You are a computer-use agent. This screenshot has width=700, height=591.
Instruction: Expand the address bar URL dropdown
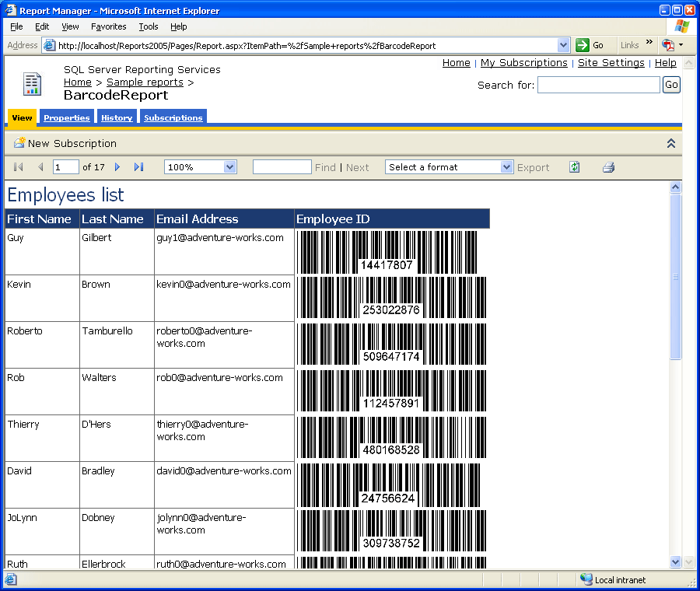click(564, 45)
